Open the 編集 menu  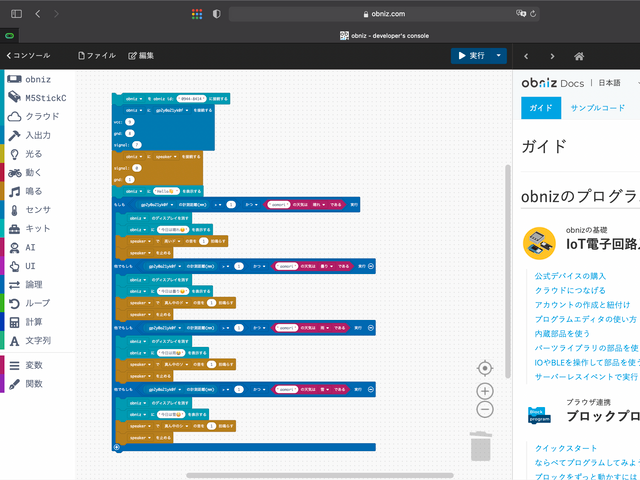click(x=141, y=56)
